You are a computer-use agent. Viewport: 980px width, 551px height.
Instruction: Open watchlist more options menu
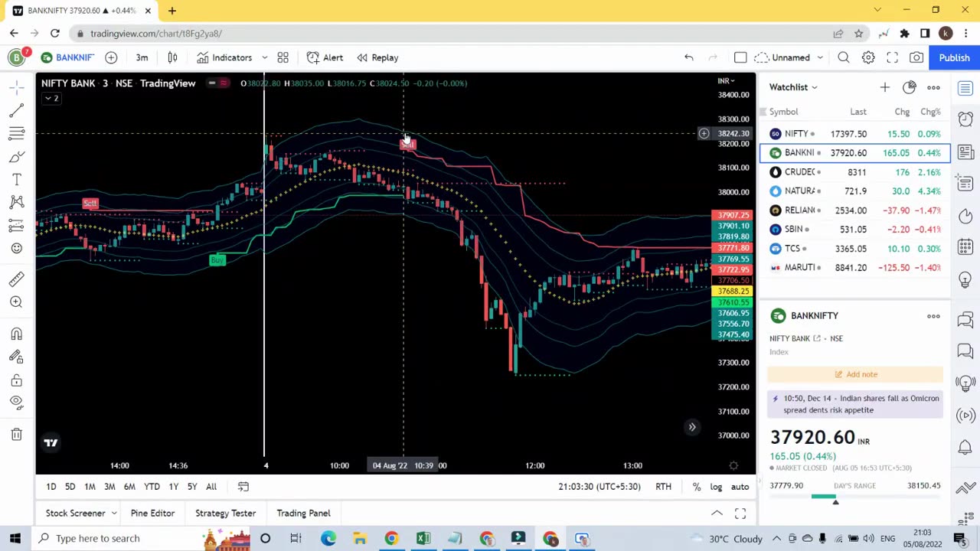click(933, 87)
